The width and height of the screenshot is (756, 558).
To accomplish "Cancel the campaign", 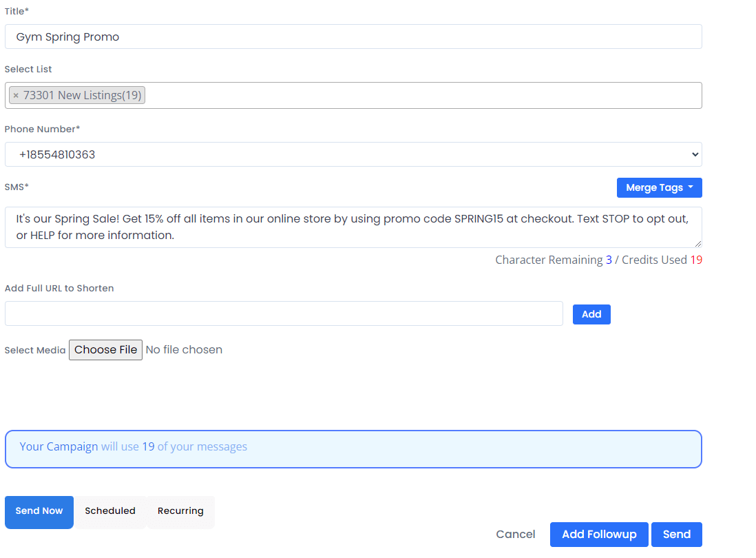I will coord(516,535).
